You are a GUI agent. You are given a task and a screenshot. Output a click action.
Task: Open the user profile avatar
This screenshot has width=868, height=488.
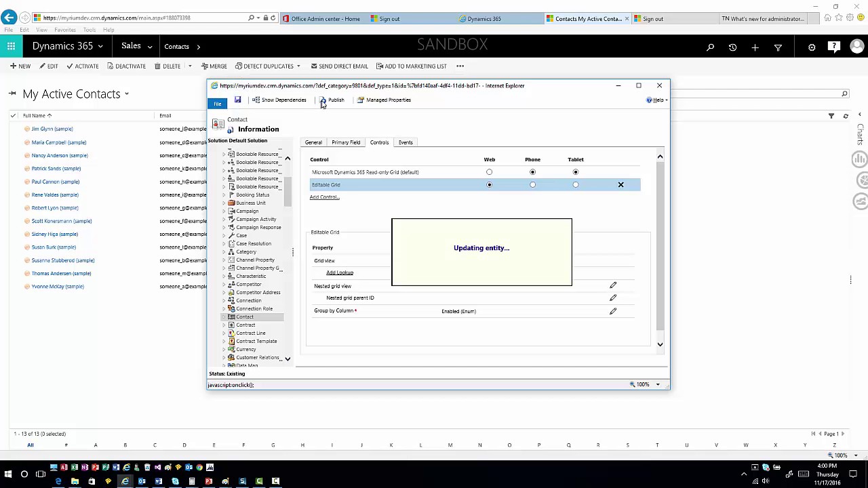pyautogui.click(x=856, y=47)
